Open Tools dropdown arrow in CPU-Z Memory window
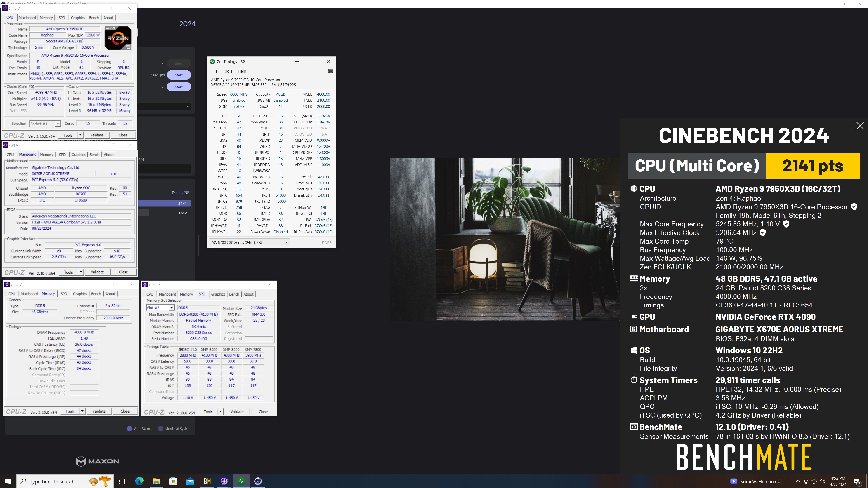Image resolution: width=868 pixels, height=488 pixels. (82, 411)
